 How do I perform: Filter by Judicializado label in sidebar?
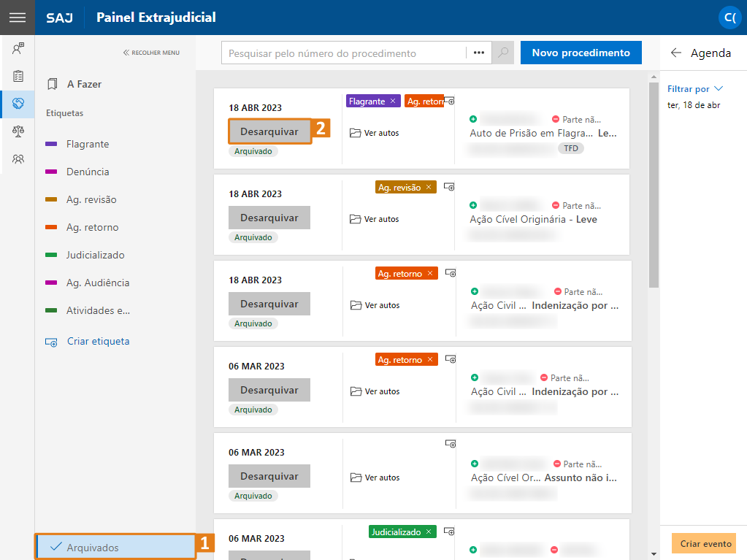tap(85, 255)
